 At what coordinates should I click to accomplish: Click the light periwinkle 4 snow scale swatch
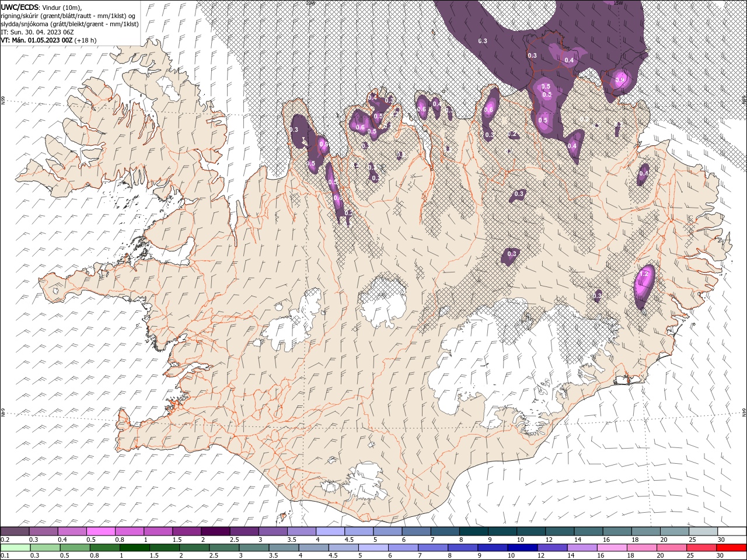(x=329, y=531)
